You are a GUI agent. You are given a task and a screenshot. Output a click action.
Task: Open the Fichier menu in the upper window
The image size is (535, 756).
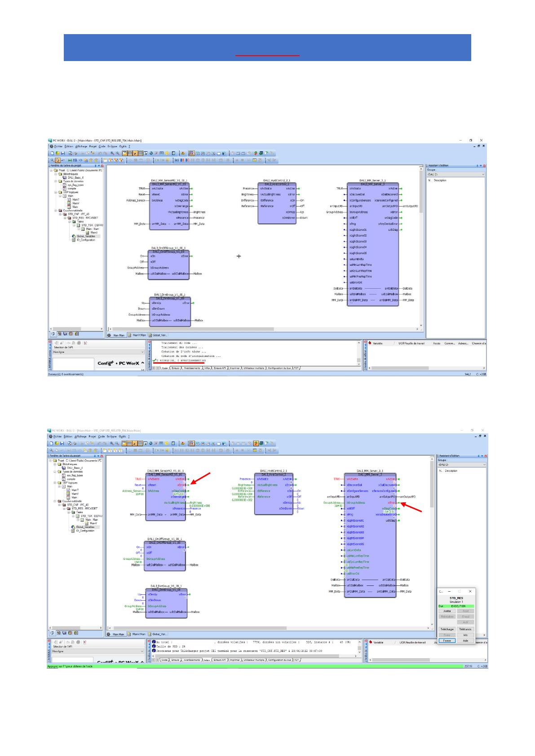point(58,146)
